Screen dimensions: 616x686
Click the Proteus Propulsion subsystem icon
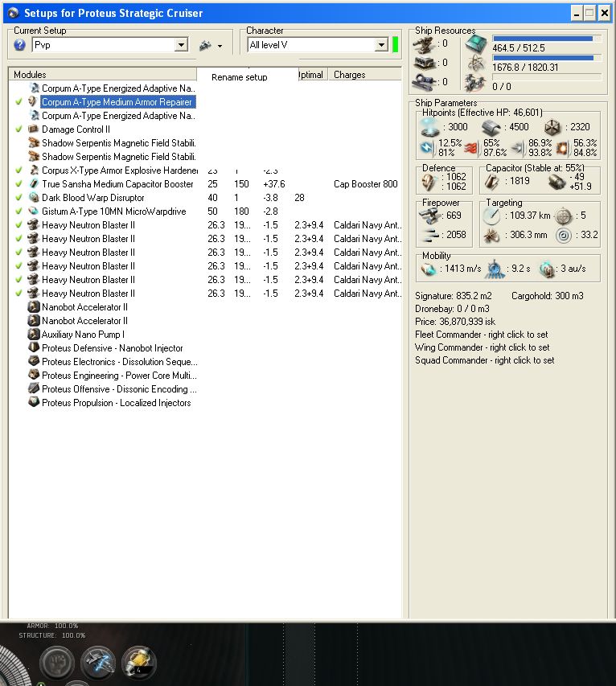point(33,402)
